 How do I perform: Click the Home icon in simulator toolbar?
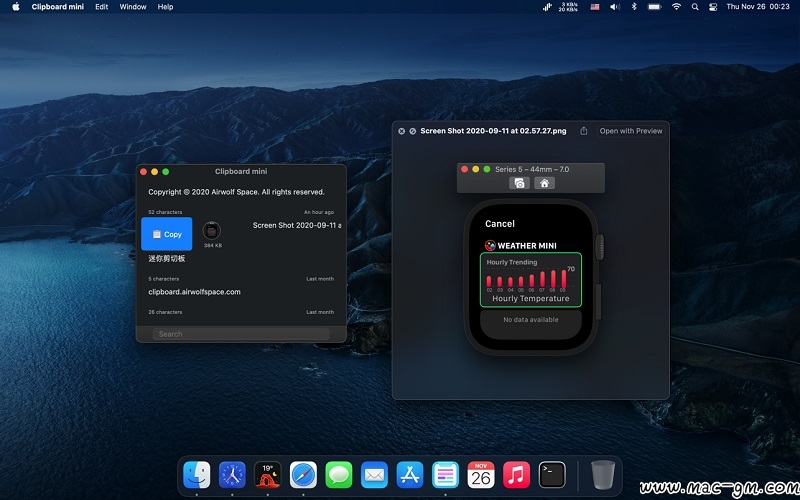[x=544, y=183]
